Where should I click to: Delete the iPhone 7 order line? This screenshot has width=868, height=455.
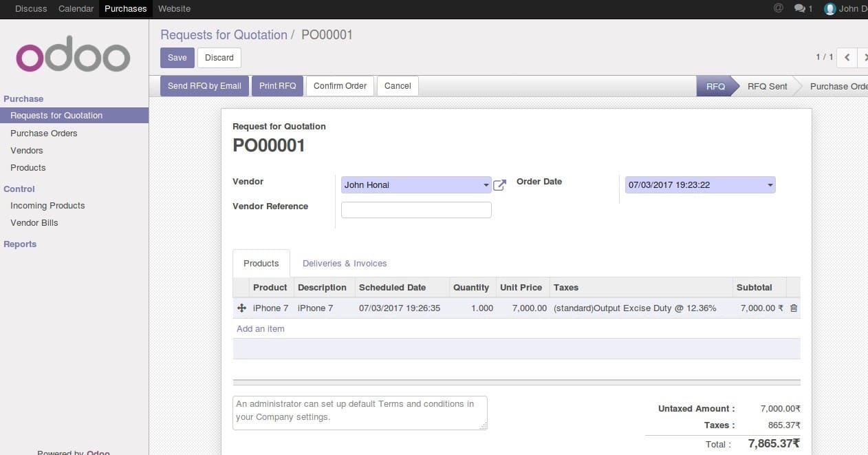pos(794,308)
